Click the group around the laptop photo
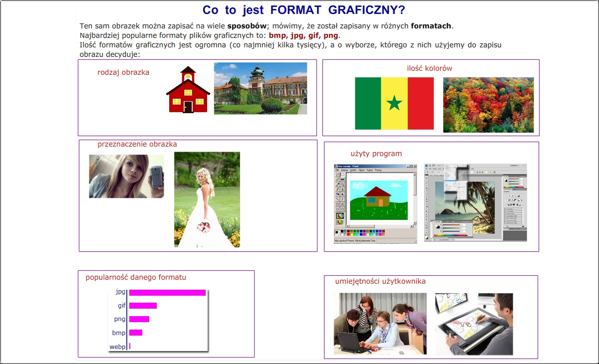Image resolution: width=599 pixels, height=364 pixels. click(x=380, y=323)
